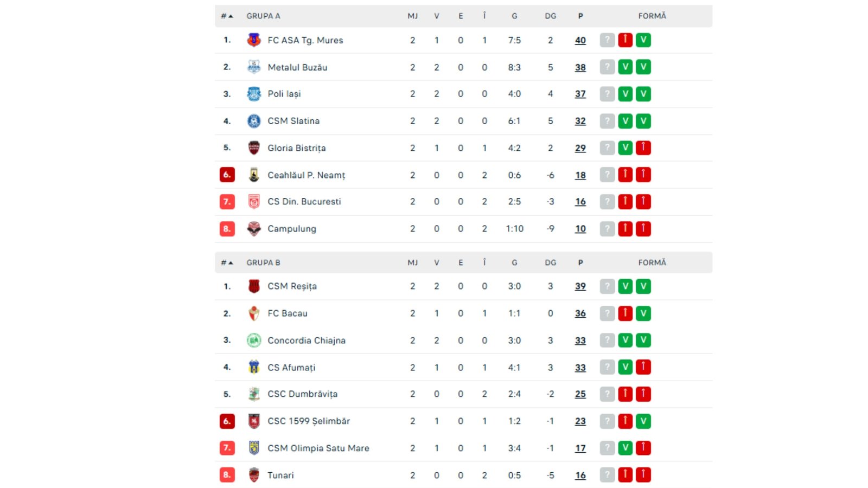Click the underlined 39 points of CSM Reșița
Viewport: 868px width, 488px height.
[x=580, y=286]
